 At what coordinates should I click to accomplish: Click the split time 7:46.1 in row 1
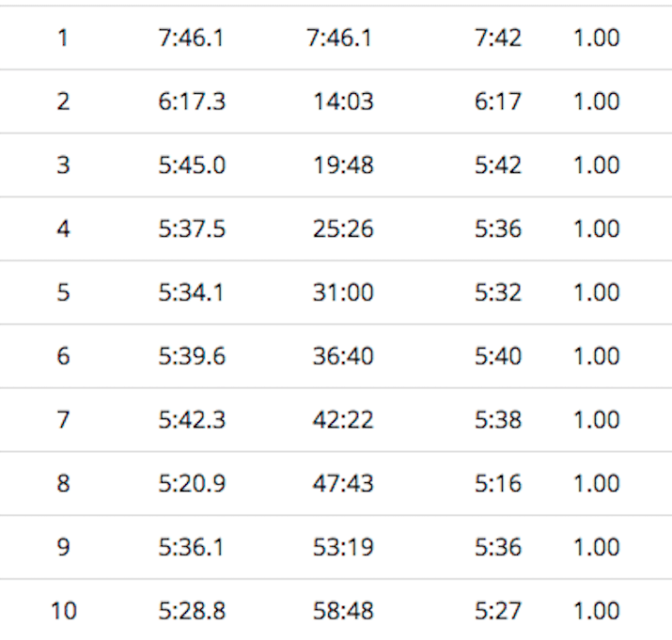(x=192, y=38)
